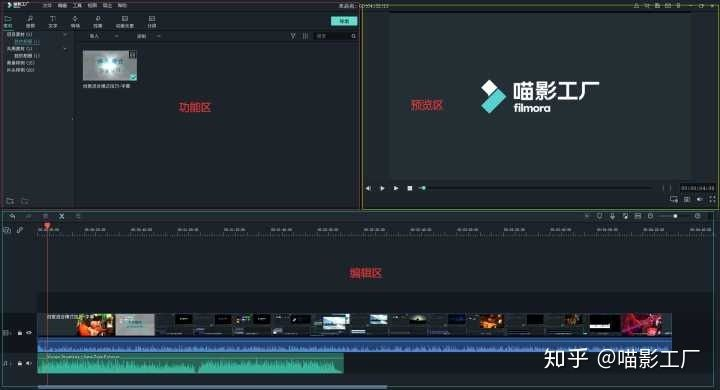Click the timeline zoom in plus icon
The image size is (720, 390).
point(698,216)
